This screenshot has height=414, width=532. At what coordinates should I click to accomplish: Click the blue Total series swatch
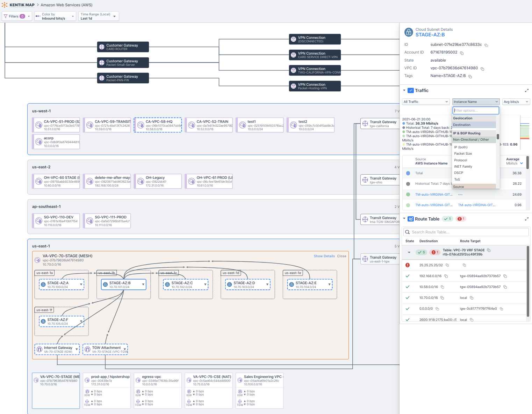tap(408, 173)
